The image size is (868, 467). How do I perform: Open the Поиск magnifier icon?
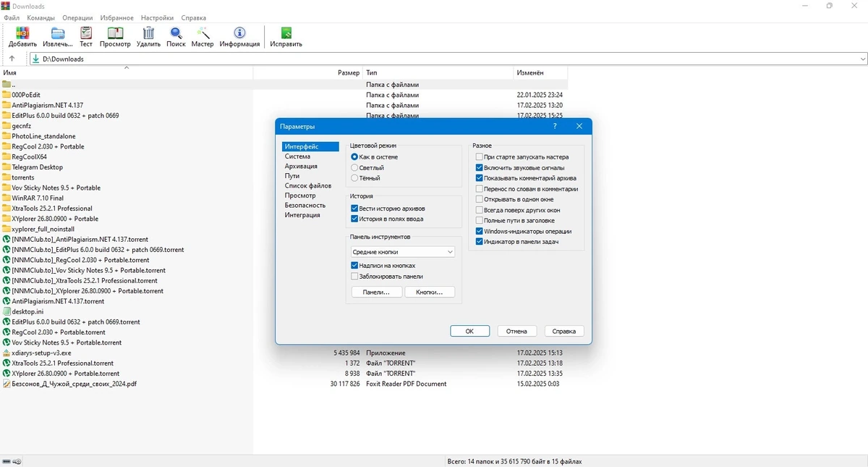pos(176,33)
